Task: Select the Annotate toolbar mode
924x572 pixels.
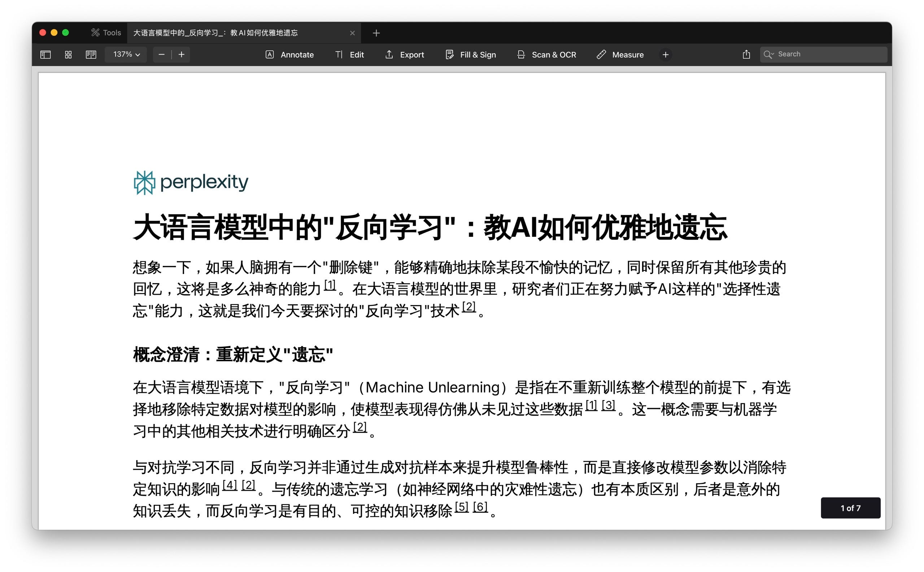Action: click(x=289, y=55)
